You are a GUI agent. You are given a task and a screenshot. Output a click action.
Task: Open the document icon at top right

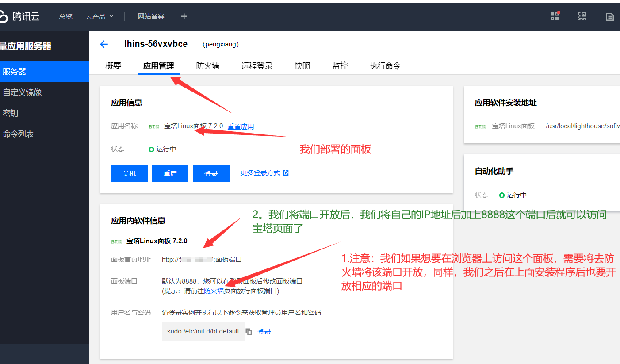609,17
